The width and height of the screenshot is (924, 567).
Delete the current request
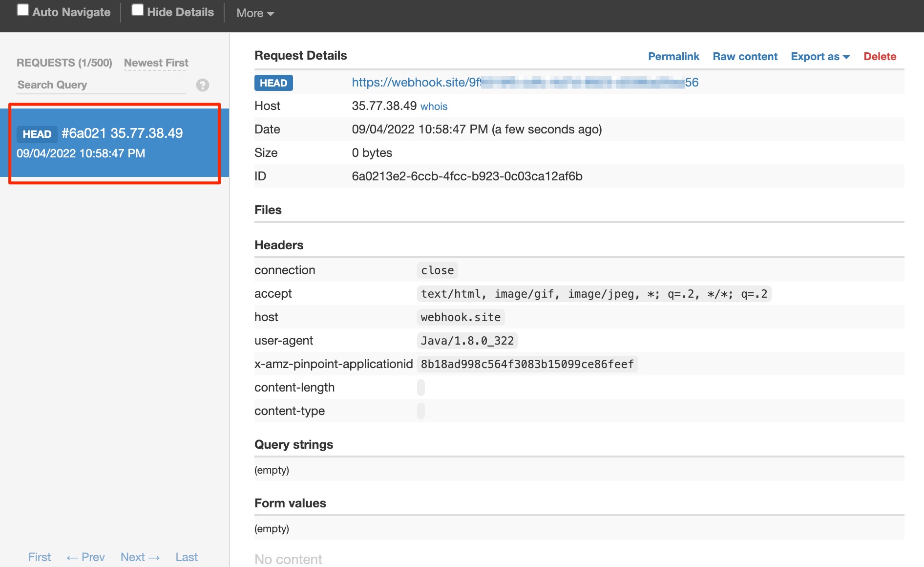point(880,56)
